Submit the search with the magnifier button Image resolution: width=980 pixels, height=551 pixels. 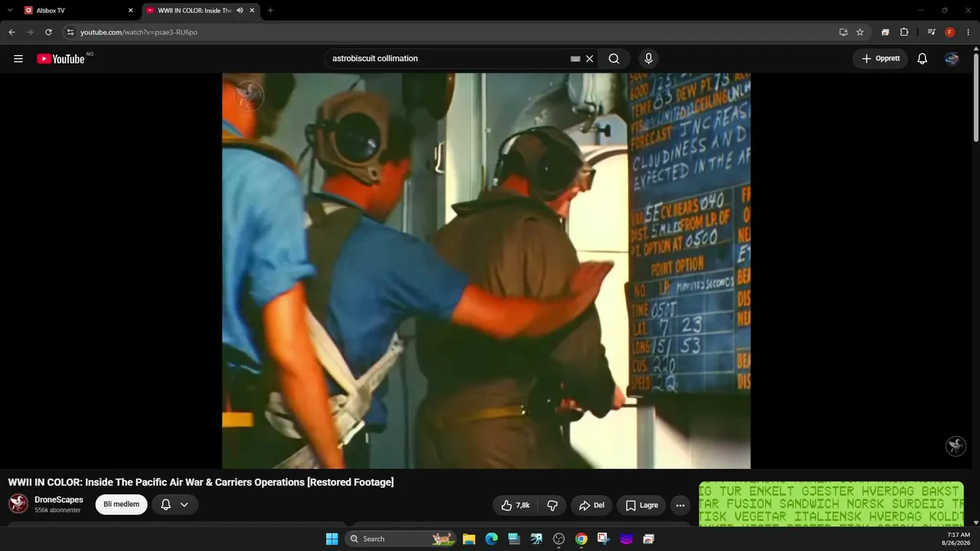pyautogui.click(x=614, y=59)
